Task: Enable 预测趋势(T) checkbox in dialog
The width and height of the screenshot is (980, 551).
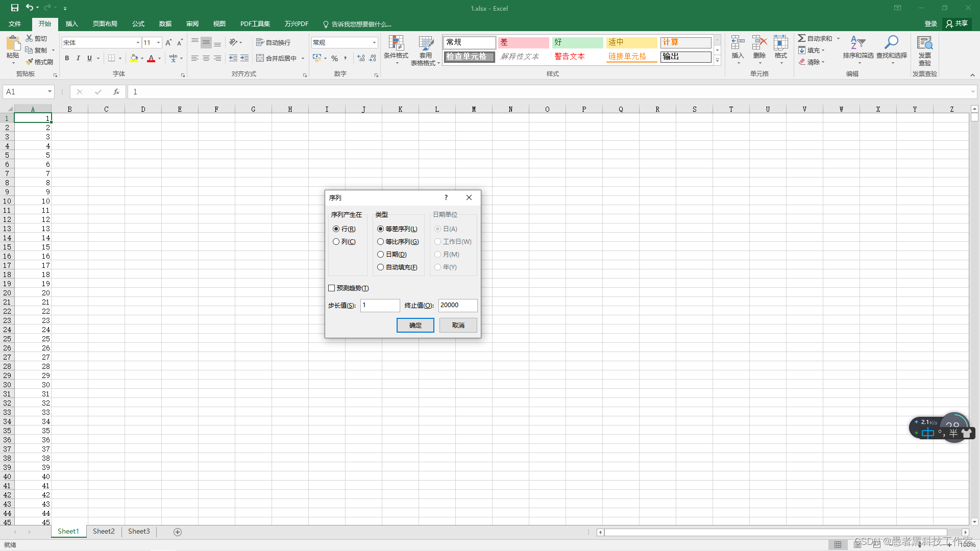Action: pyautogui.click(x=332, y=288)
